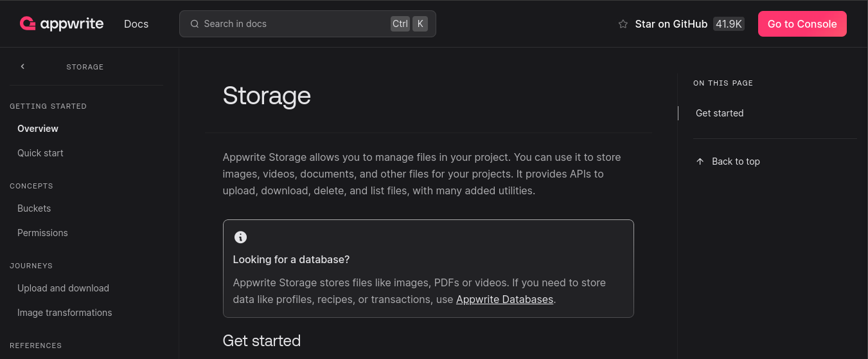The width and height of the screenshot is (868, 359).
Task: Select Overview in the sidebar
Action: click(38, 129)
